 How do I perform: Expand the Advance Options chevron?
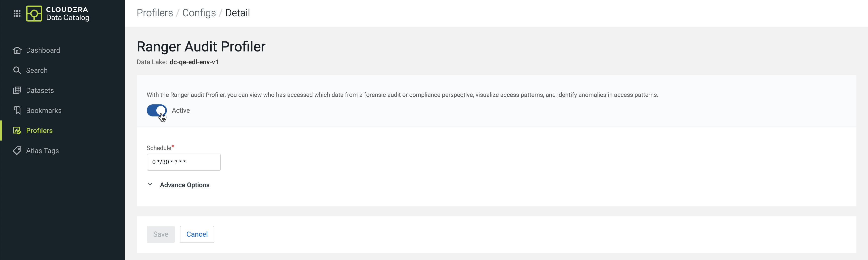150,184
